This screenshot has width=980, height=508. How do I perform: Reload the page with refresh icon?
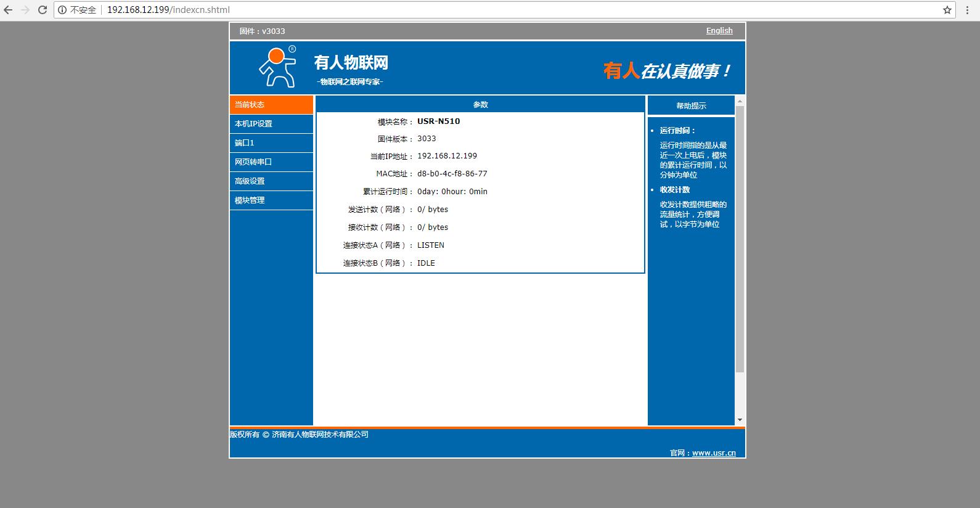(43, 10)
